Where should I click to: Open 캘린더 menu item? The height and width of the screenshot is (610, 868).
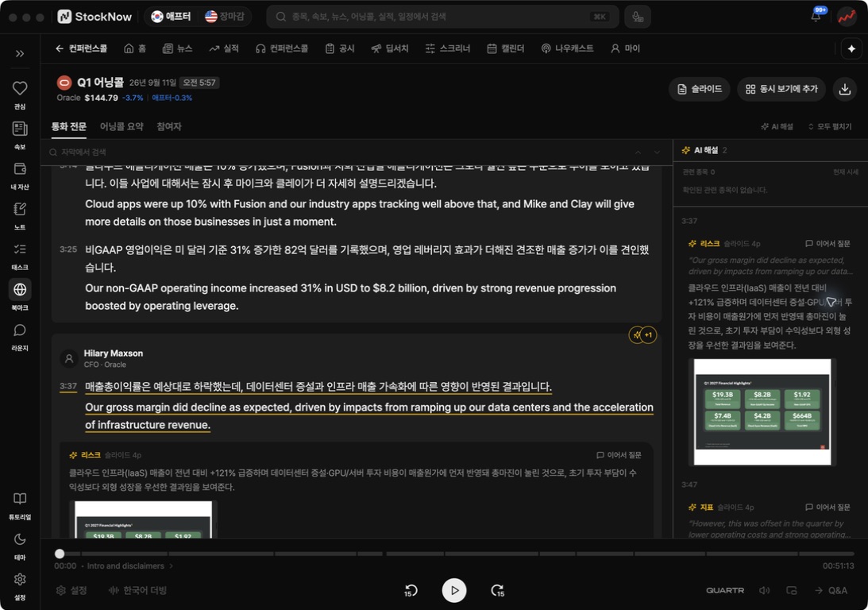[505, 48]
